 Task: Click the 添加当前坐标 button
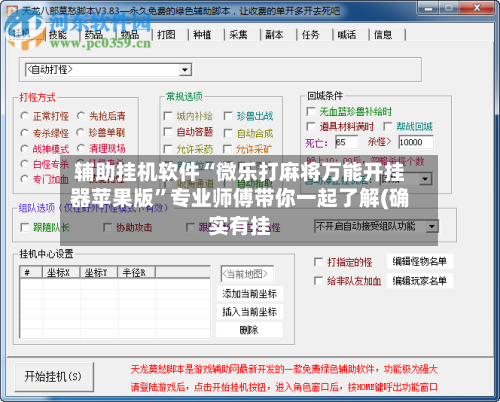pyautogui.click(x=249, y=294)
